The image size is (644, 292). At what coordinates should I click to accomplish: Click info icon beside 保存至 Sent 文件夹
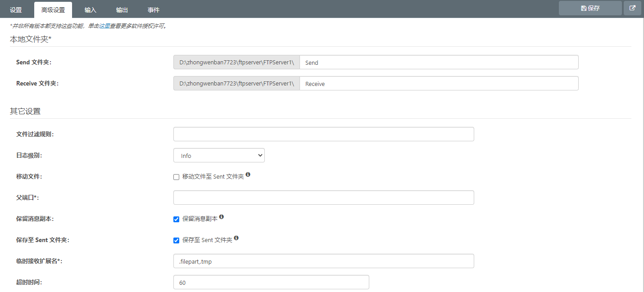pos(236,238)
